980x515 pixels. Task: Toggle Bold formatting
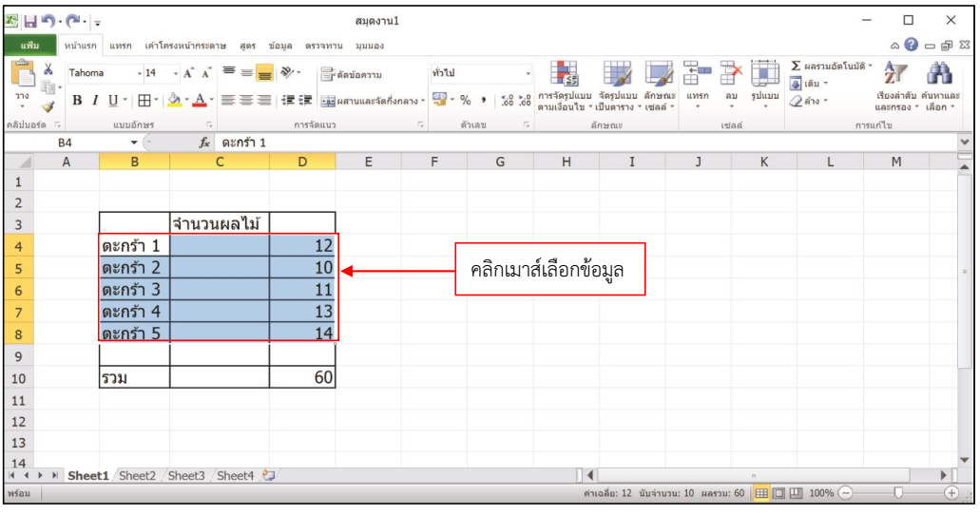coord(78,100)
